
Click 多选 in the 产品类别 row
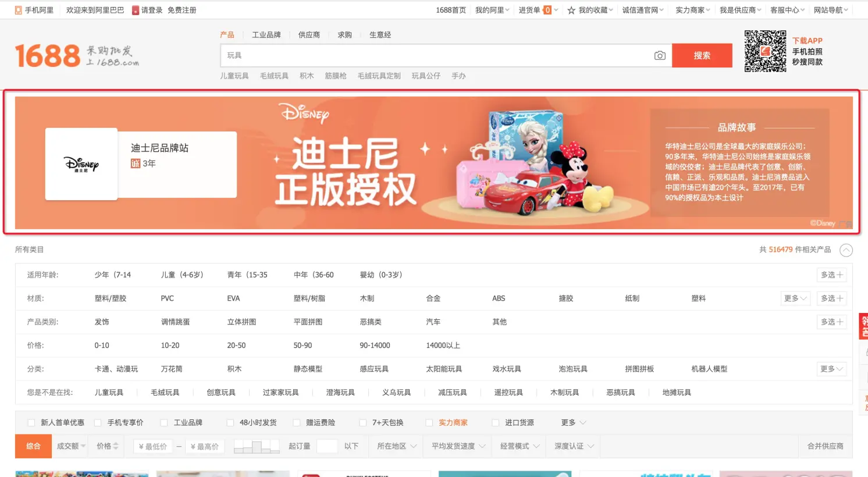pyautogui.click(x=831, y=322)
